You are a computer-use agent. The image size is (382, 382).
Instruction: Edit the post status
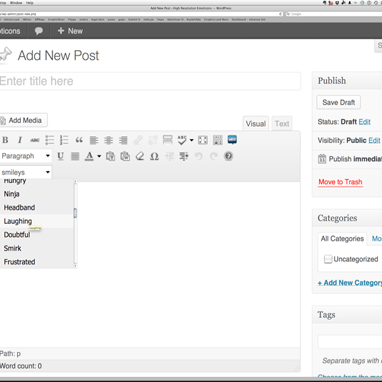(365, 122)
